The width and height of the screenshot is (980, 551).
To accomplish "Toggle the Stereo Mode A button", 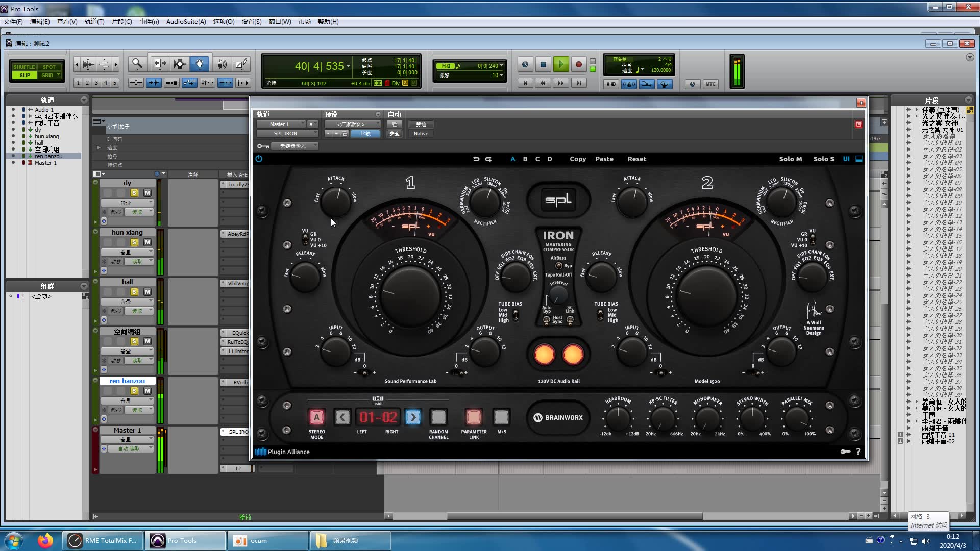I will pyautogui.click(x=316, y=417).
